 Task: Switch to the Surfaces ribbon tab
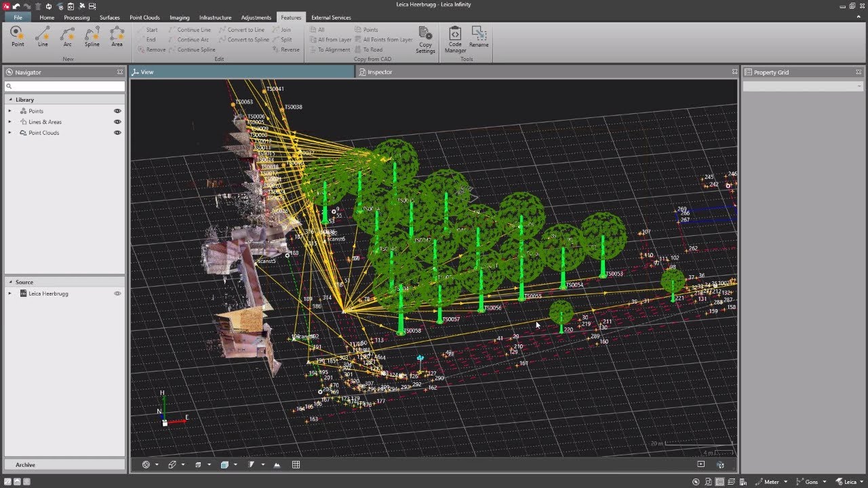[109, 18]
